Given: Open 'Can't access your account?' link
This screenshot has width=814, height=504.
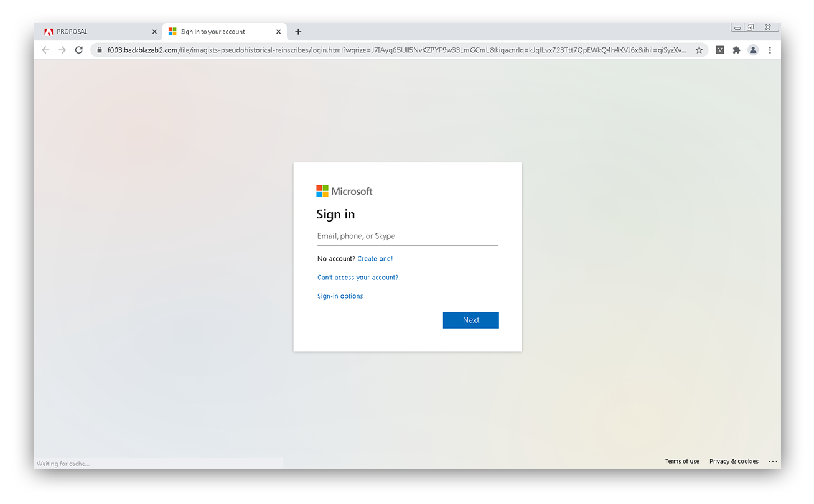Looking at the screenshot, I should pos(358,278).
